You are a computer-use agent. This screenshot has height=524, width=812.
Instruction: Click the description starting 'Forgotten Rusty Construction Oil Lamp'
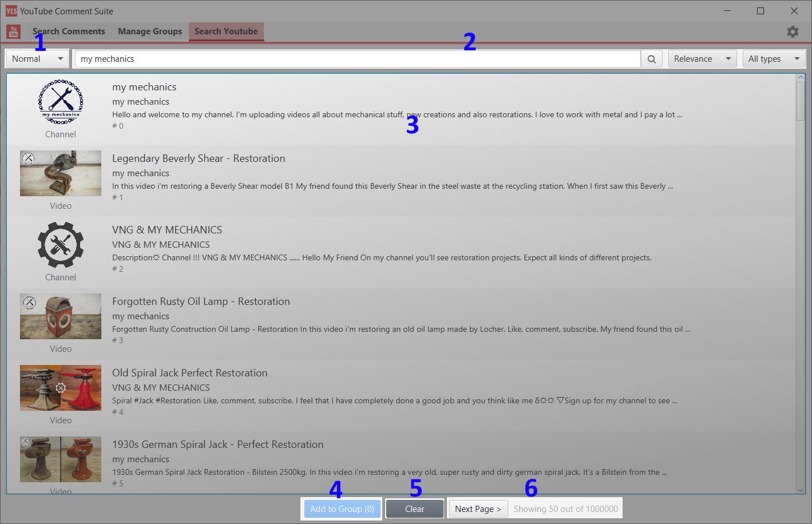[401, 329]
